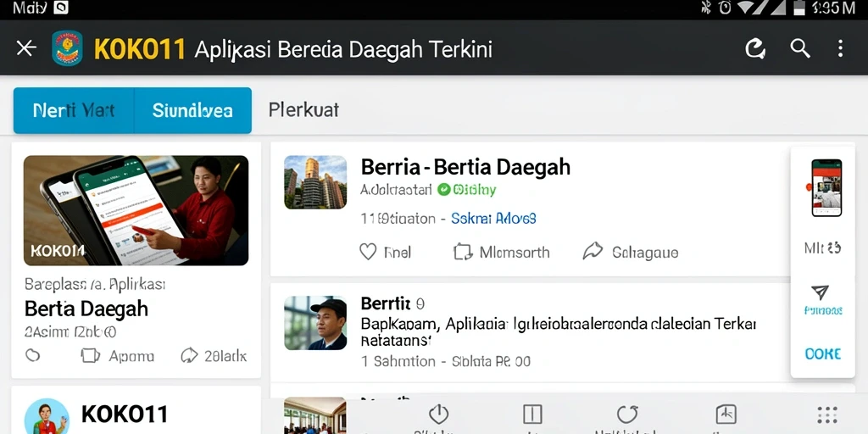Open the three-dot overflow menu

pos(840,48)
